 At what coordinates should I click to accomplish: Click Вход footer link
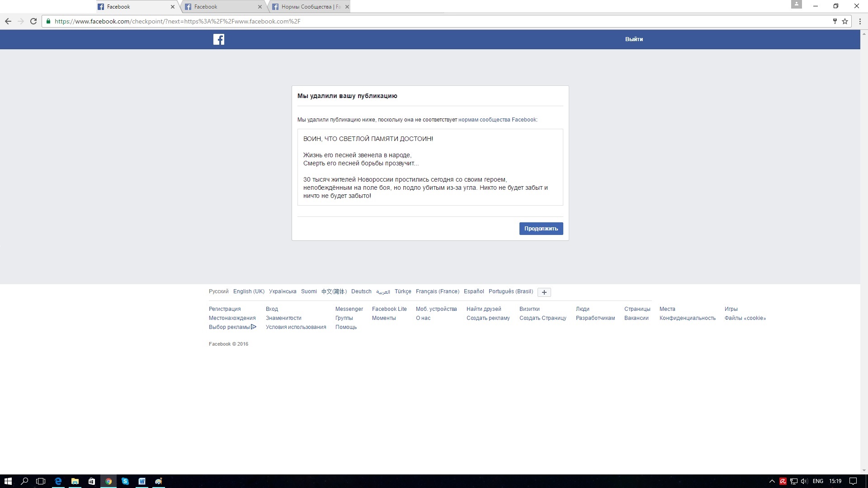(272, 309)
